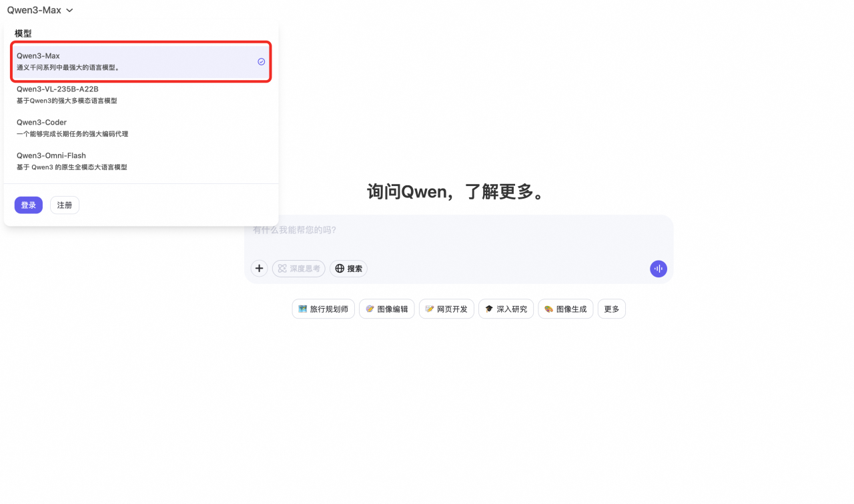Click the checkmark on Qwen3-Max entry

(x=260, y=61)
